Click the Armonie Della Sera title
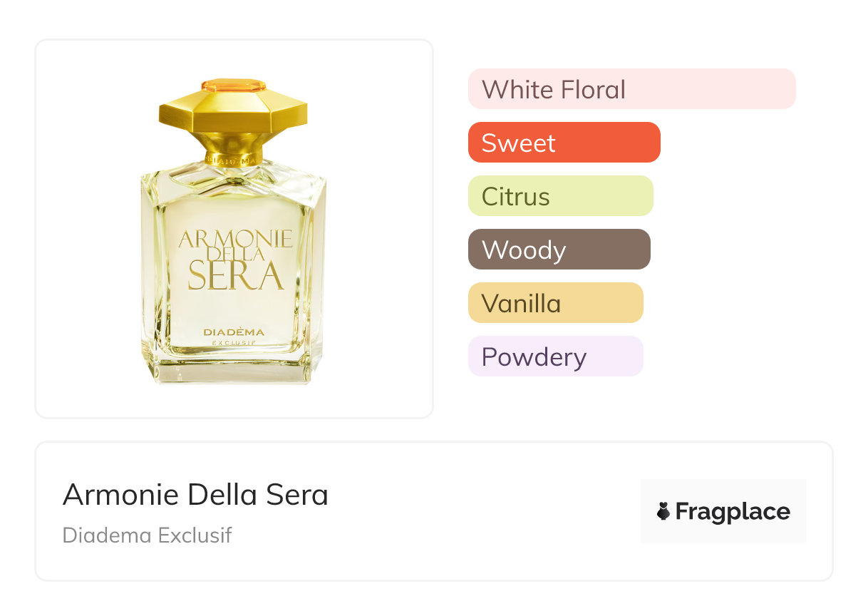The height and width of the screenshot is (616, 868). point(195,494)
